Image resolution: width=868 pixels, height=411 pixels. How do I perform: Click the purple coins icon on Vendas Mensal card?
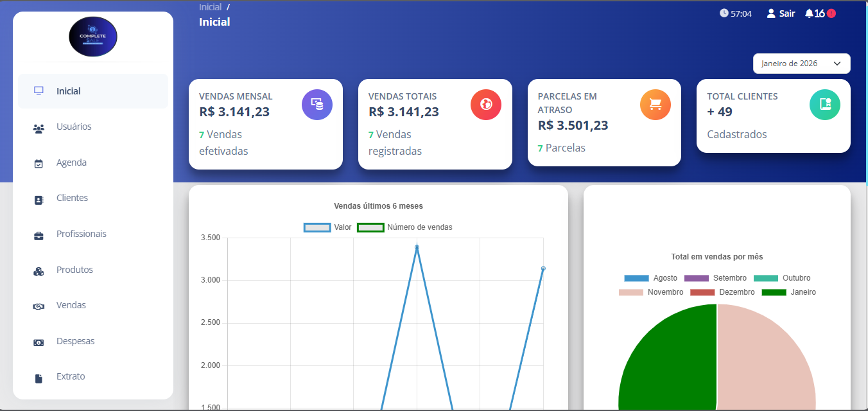(317, 105)
